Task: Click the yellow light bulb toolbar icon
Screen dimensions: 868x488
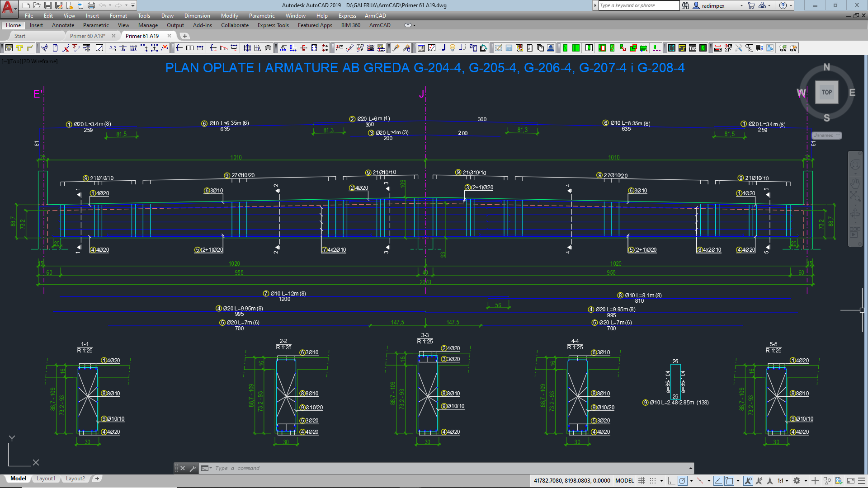Action: click(453, 48)
